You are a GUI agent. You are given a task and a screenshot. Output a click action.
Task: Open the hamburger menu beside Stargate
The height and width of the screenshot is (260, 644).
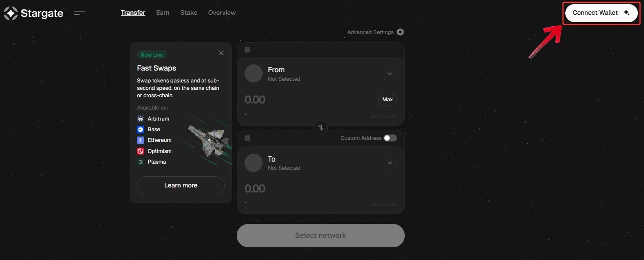click(79, 13)
